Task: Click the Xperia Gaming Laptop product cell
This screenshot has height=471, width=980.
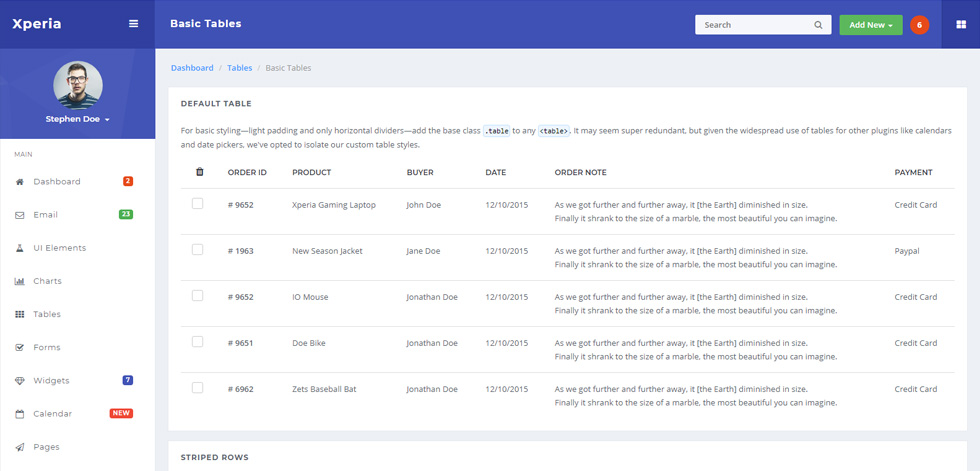Action: click(334, 205)
